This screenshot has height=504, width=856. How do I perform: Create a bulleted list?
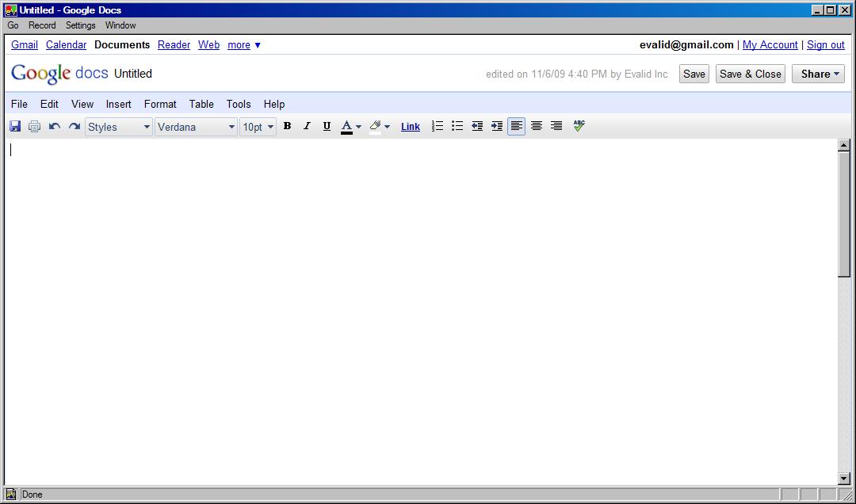pos(457,126)
